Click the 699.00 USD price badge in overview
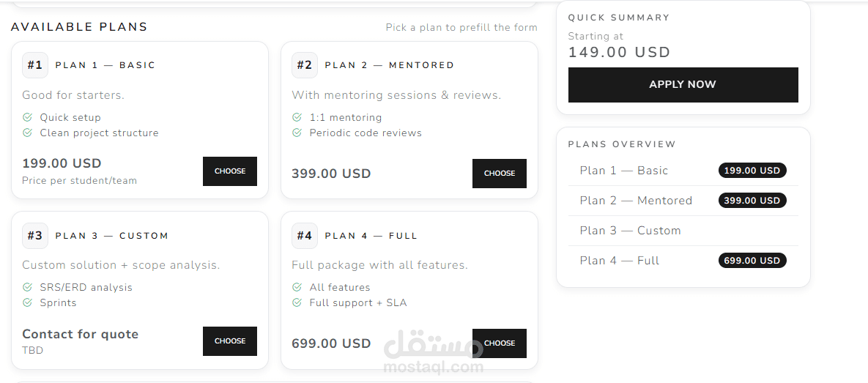The height and width of the screenshot is (383, 868). click(752, 261)
